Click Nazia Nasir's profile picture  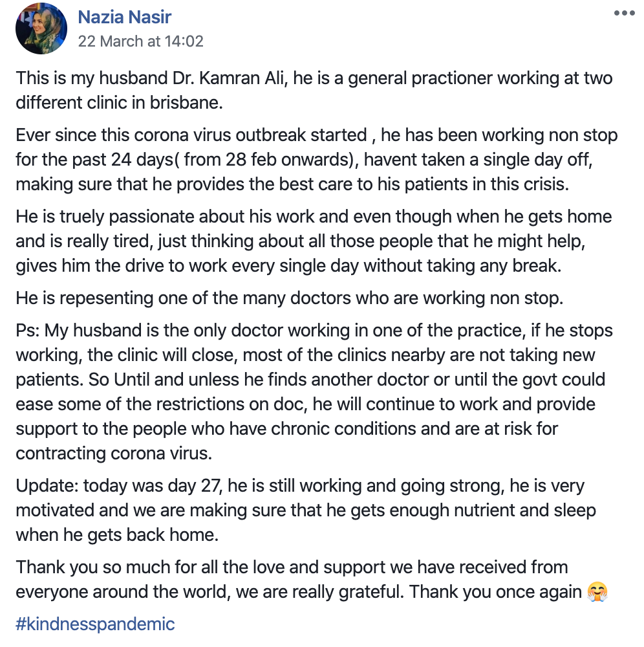pyautogui.click(x=41, y=28)
